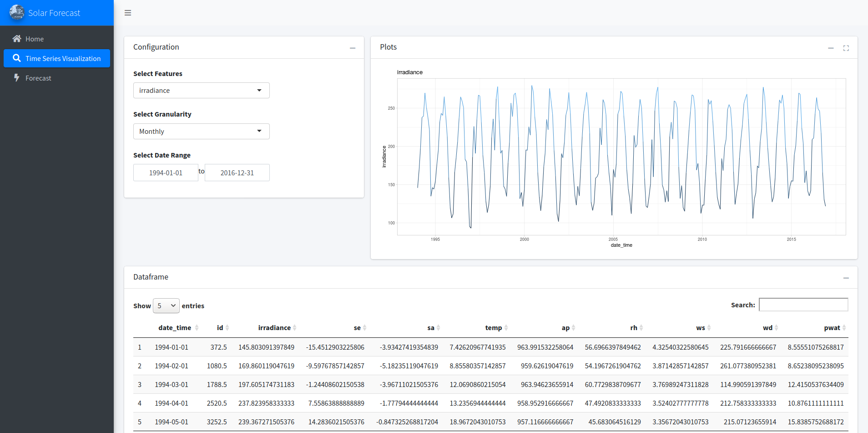
Task: Collapse the Dataframe panel
Action: [x=846, y=278]
